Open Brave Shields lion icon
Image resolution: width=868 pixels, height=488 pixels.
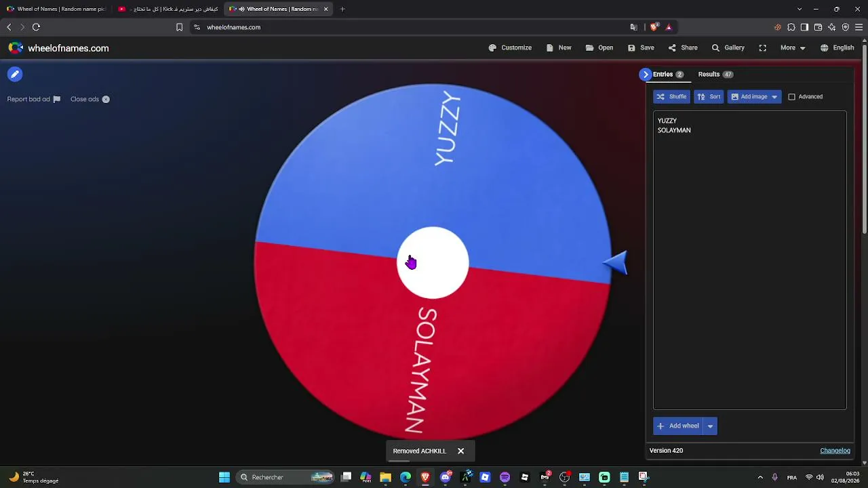click(x=654, y=27)
